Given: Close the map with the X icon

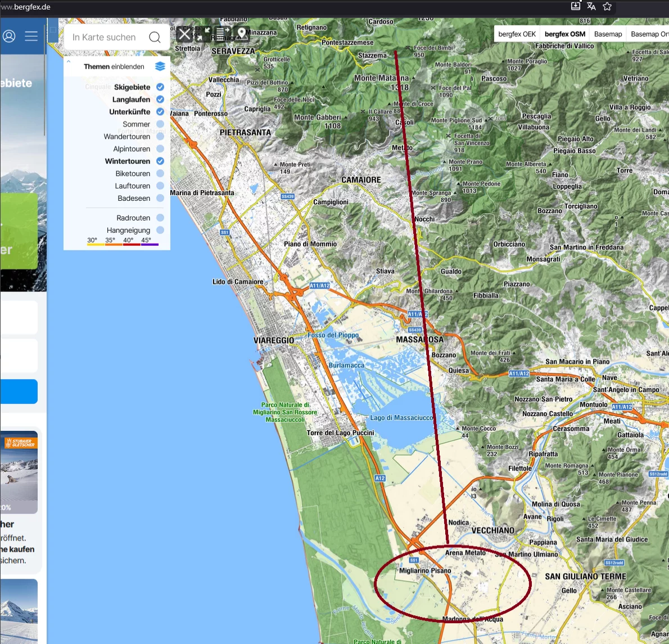Looking at the screenshot, I should [x=184, y=35].
